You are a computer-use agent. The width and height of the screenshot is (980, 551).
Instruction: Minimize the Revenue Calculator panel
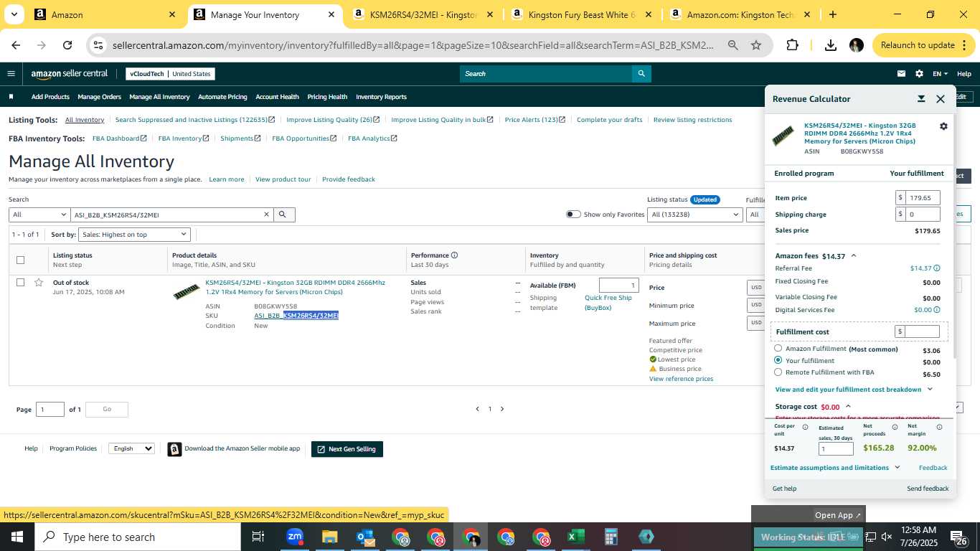[x=921, y=99]
